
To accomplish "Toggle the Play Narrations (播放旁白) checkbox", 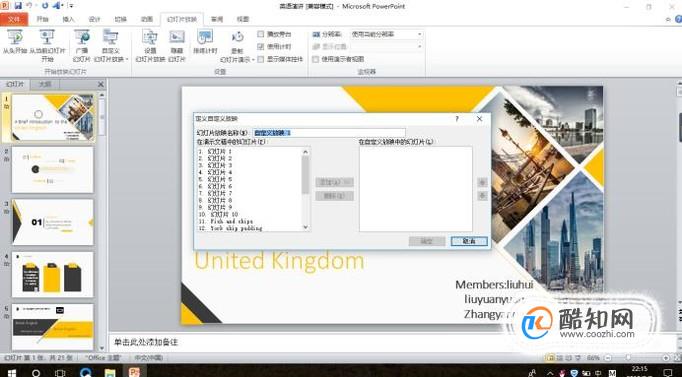I will [x=261, y=34].
